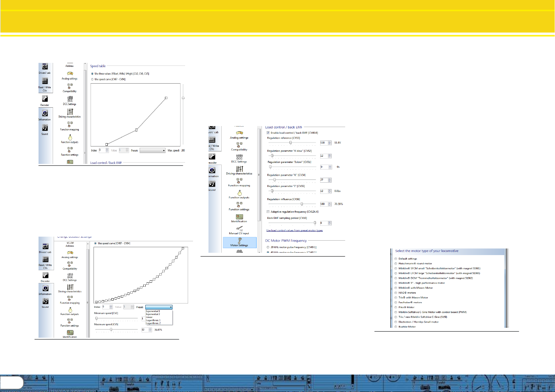
Task: Open Driving characteristics in Load control window
Action: 239,170
